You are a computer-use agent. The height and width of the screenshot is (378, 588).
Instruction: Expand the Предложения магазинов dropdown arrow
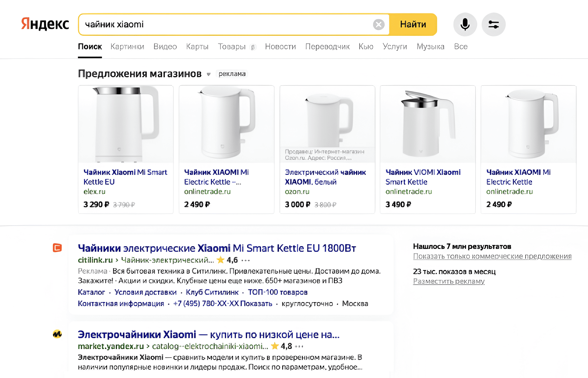coord(209,74)
